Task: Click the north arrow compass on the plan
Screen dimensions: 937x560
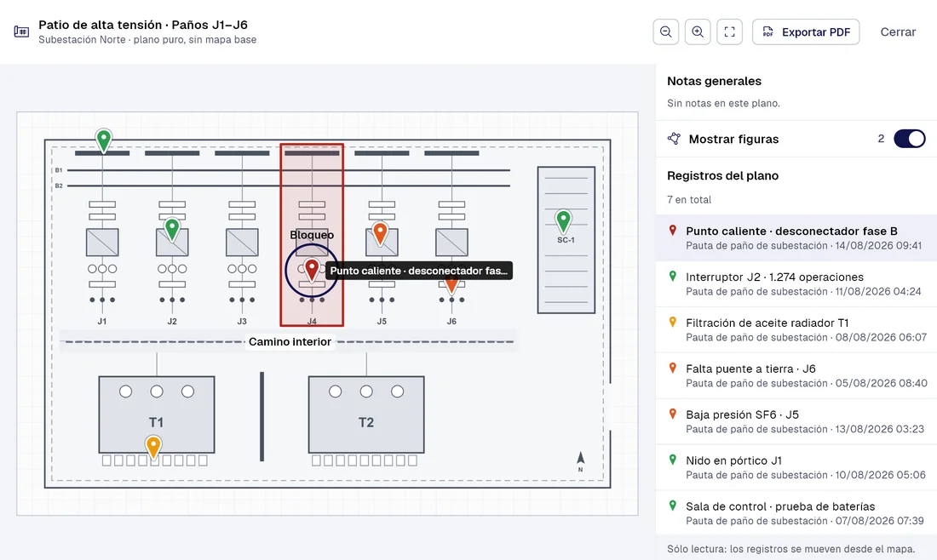Action: (580, 461)
